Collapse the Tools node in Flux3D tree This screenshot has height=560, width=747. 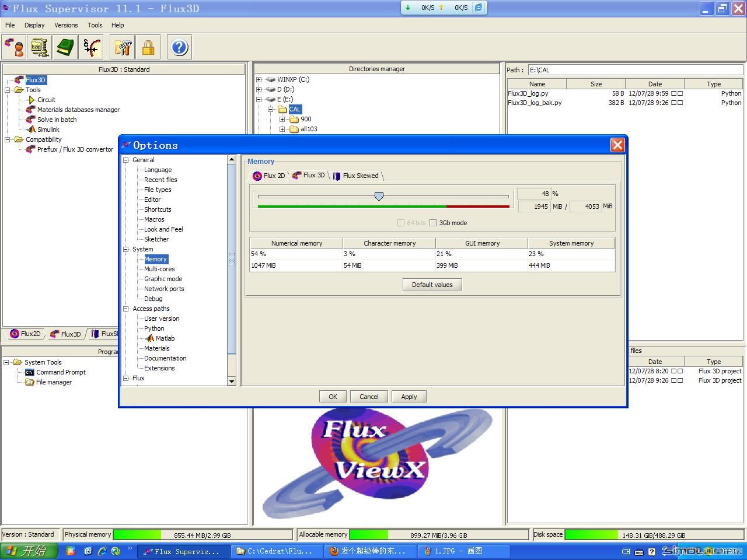(x=8, y=90)
